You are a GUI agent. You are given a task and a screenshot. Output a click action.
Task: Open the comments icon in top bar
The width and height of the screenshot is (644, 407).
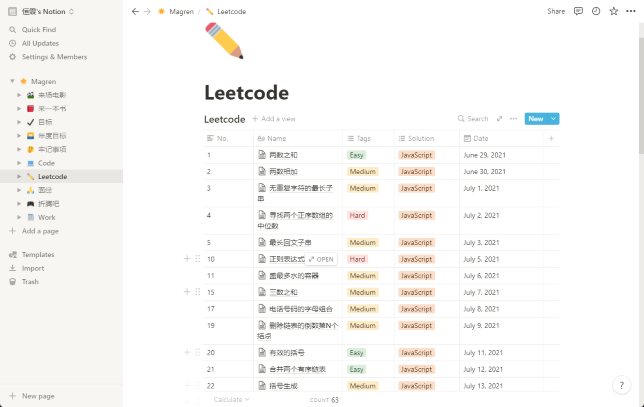click(579, 11)
